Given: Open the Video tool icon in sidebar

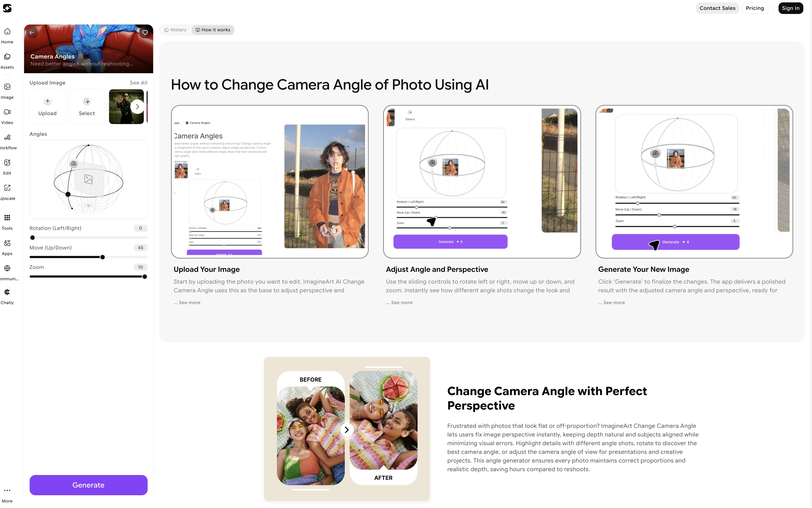Looking at the screenshot, I should point(7,116).
